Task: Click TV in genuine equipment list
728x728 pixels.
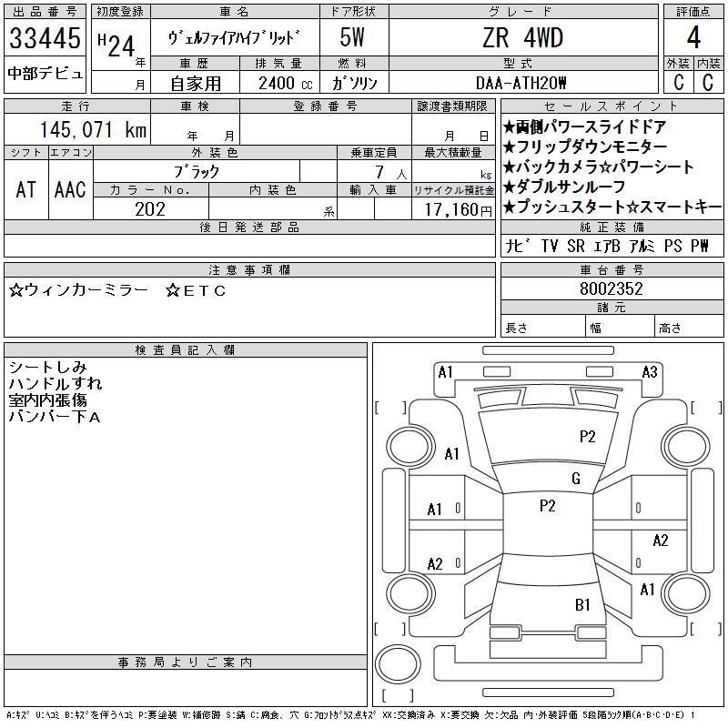Action: (550, 246)
